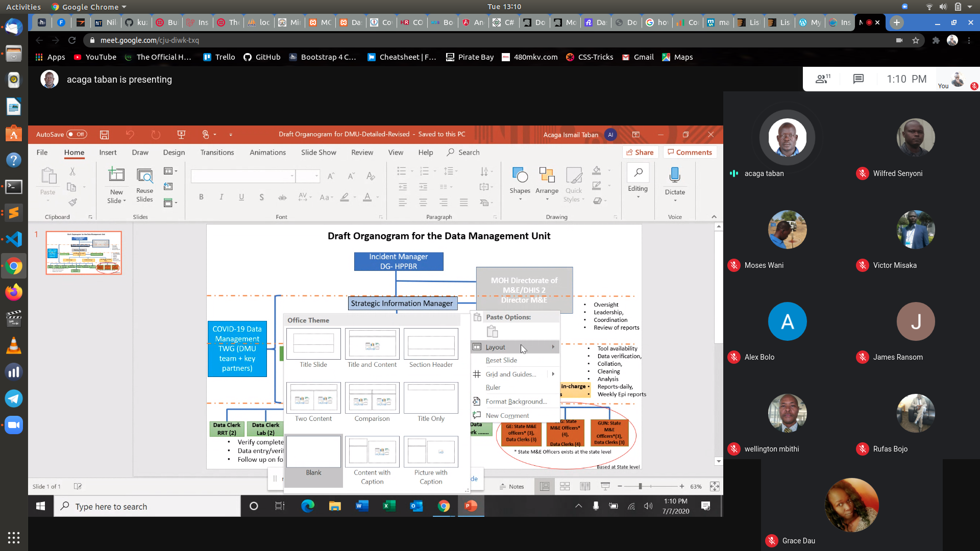980x551 pixels.
Task: Adjust the zoom slider handle
Action: tap(640, 487)
